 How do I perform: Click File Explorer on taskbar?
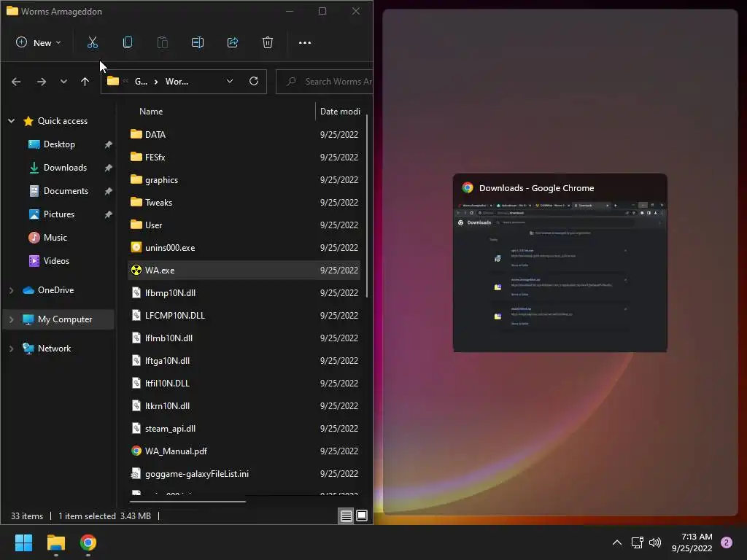coord(56,542)
